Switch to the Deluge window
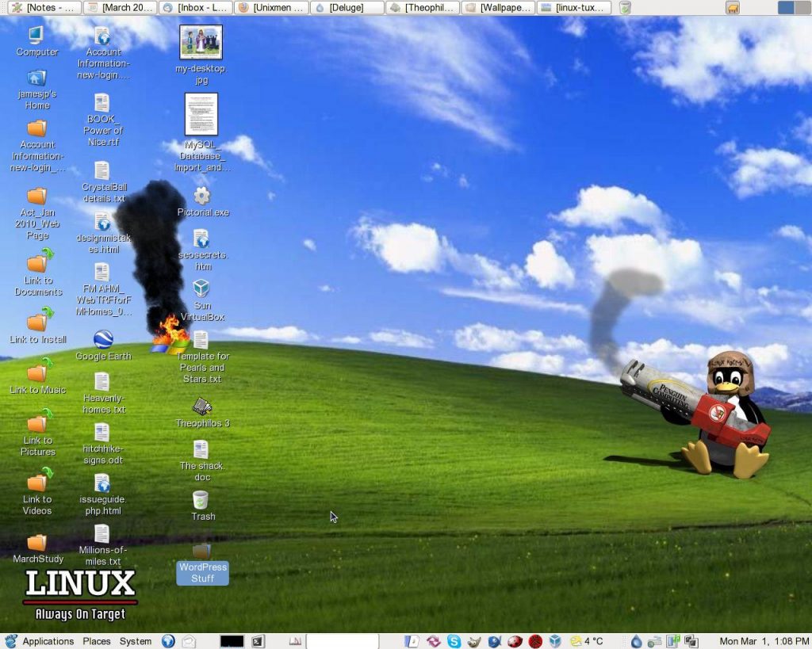Screen dimensions: 812x649 tap(347, 7)
